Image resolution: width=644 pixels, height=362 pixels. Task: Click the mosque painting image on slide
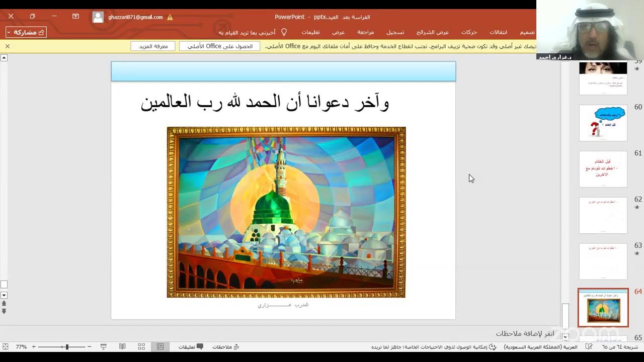pos(286,212)
